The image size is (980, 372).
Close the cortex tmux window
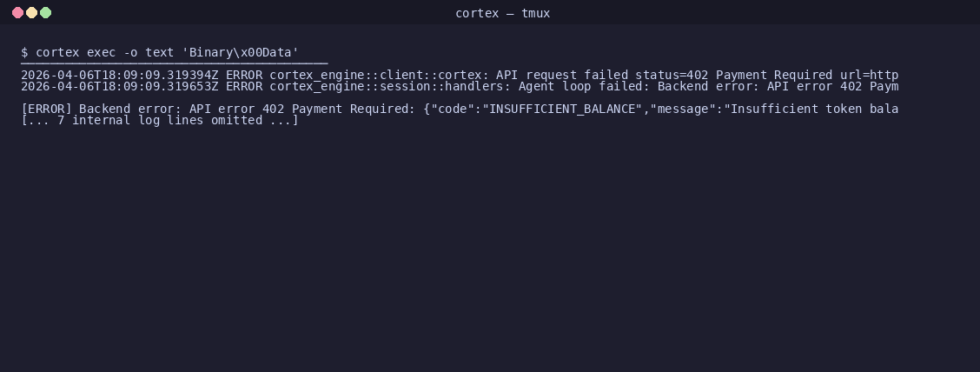[x=17, y=12]
